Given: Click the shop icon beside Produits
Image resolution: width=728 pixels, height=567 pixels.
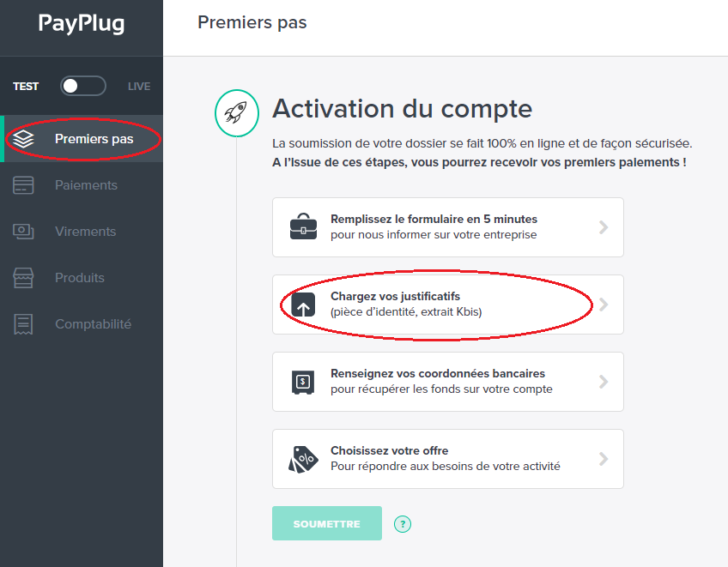Looking at the screenshot, I should coord(23,278).
